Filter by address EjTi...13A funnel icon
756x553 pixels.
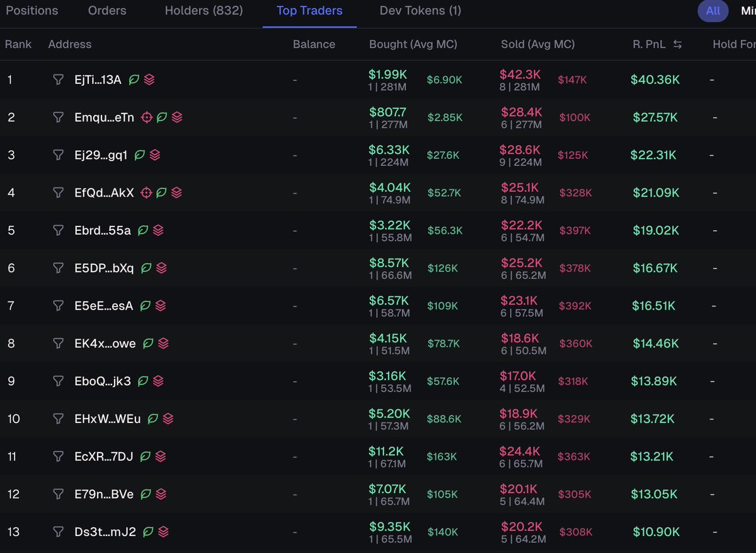[x=59, y=79]
